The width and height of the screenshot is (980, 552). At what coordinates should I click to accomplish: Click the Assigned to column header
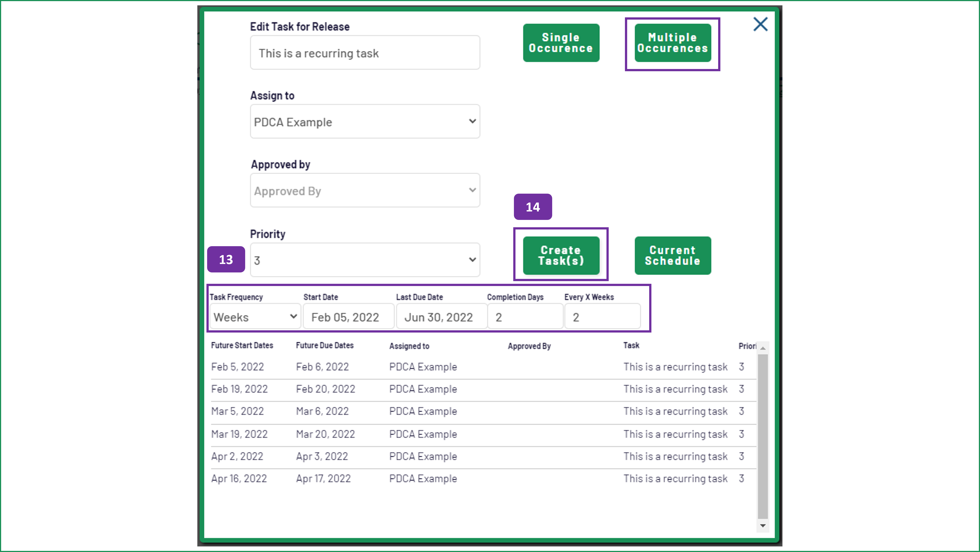tap(409, 346)
